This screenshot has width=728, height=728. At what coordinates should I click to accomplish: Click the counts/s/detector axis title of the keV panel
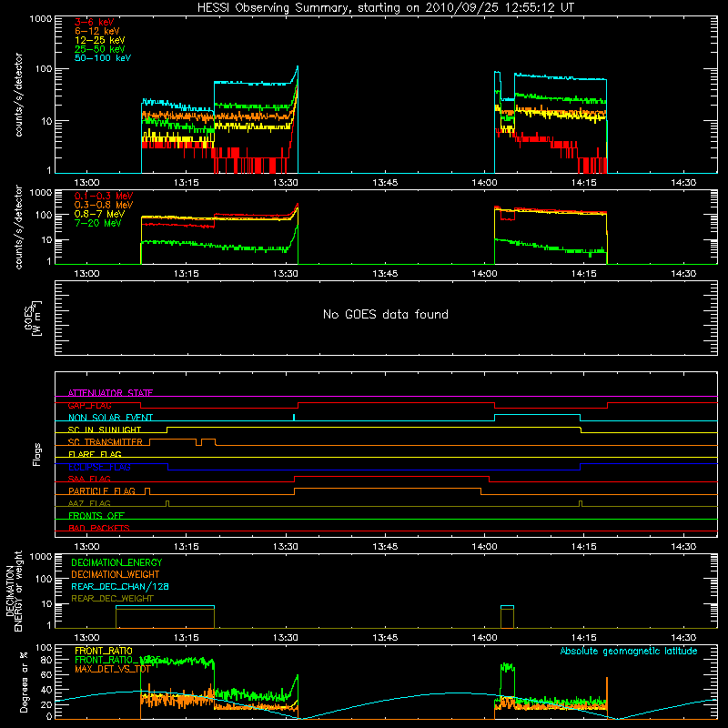(18, 95)
